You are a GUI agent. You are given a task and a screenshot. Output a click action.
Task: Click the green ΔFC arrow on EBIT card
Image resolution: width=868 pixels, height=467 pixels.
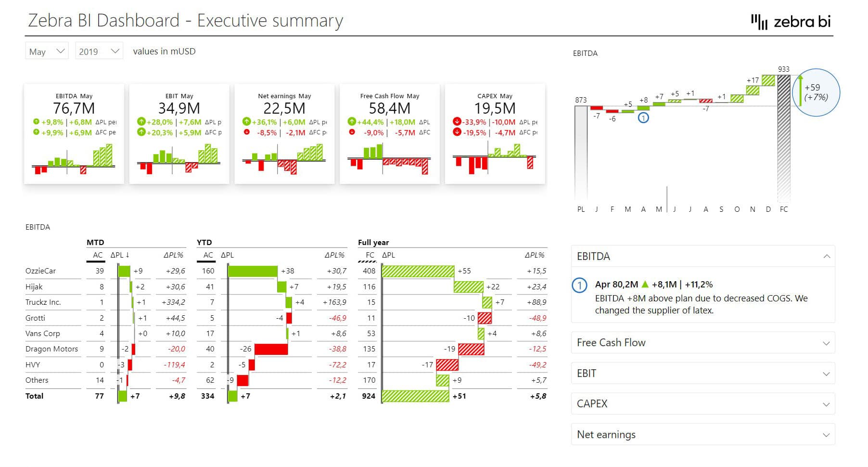[141, 132]
